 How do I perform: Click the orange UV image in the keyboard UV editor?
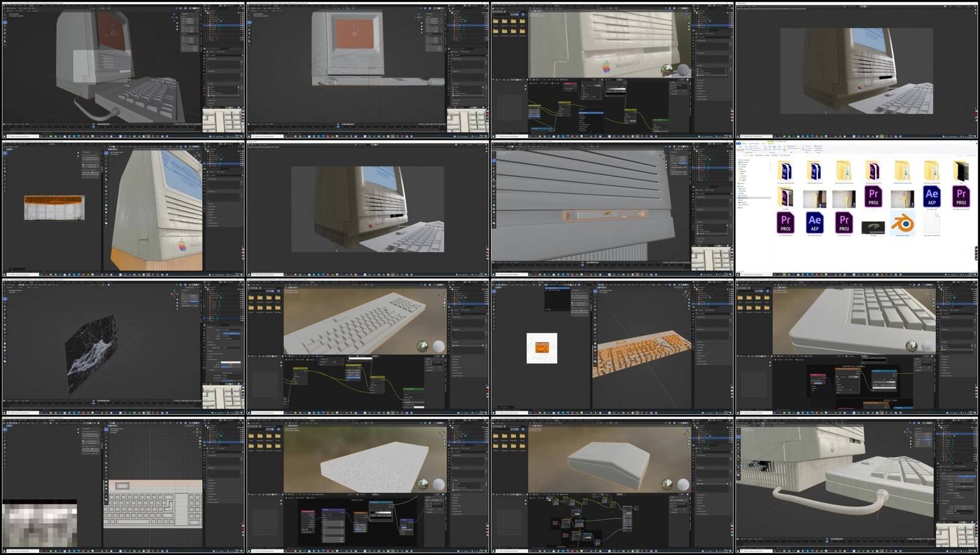pyautogui.click(x=542, y=348)
